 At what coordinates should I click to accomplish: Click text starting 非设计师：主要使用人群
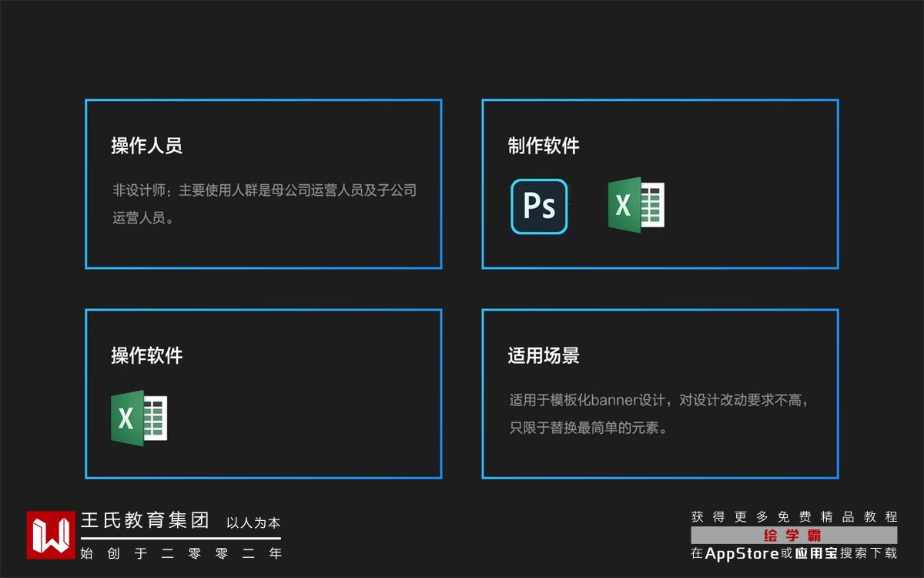click(265, 190)
